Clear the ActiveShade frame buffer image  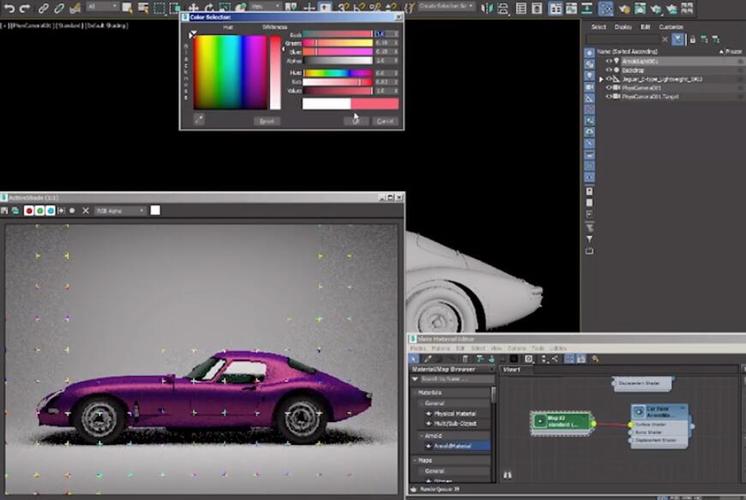85,211
